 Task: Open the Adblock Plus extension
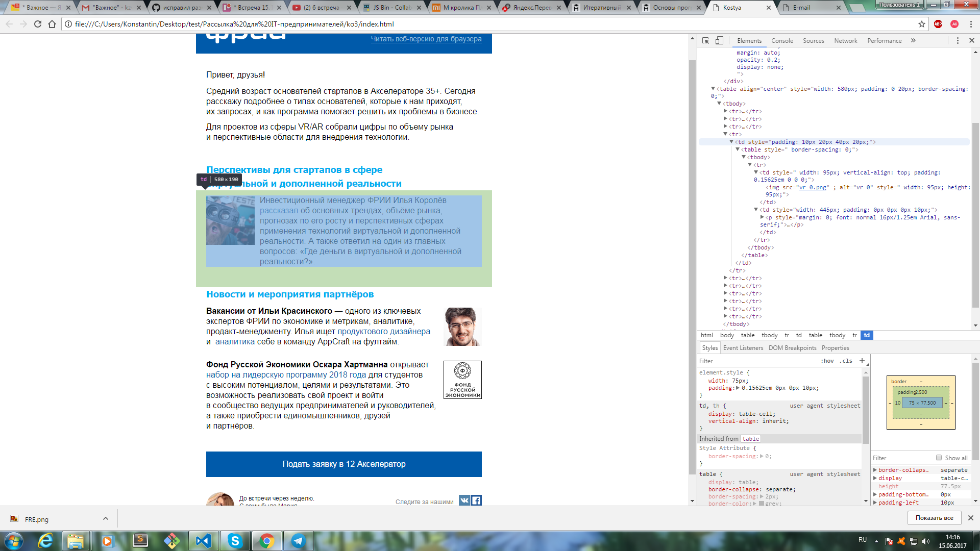click(x=938, y=24)
